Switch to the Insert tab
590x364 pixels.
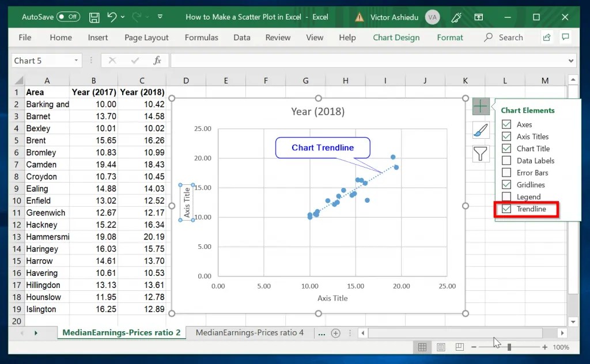(x=98, y=37)
